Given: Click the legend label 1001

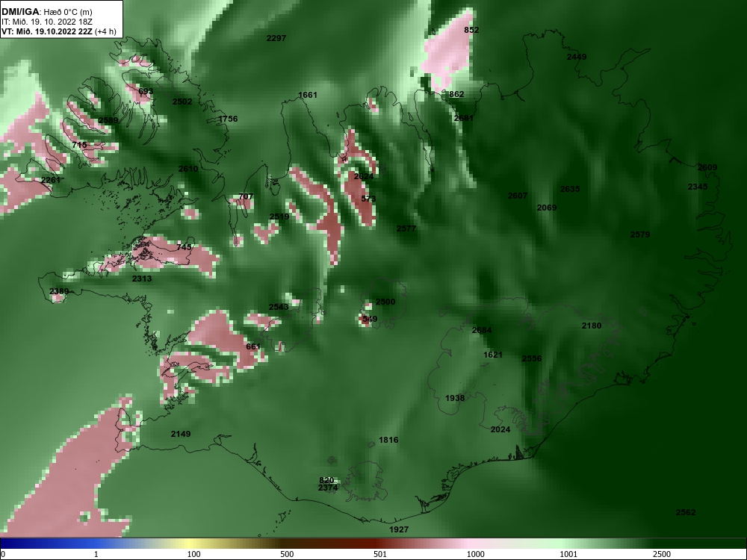Looking at the screenshot, I should [x=568, y=554].
